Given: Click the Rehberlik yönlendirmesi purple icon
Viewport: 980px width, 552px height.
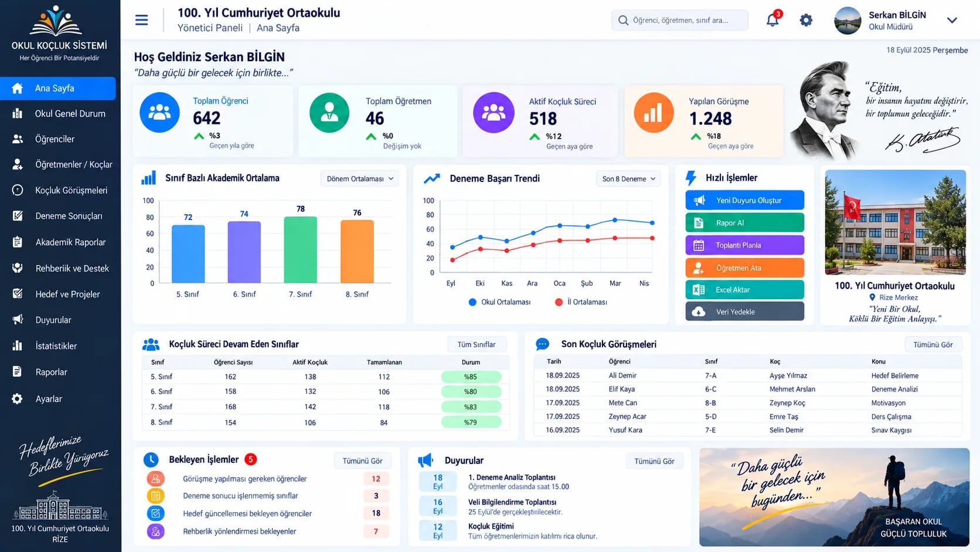Looking at the screenshot, I should (x=155, y=531).
